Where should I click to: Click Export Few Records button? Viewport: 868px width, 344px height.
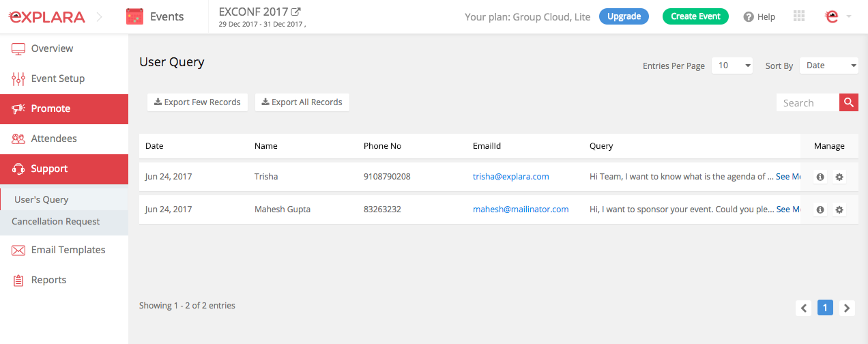197,102
